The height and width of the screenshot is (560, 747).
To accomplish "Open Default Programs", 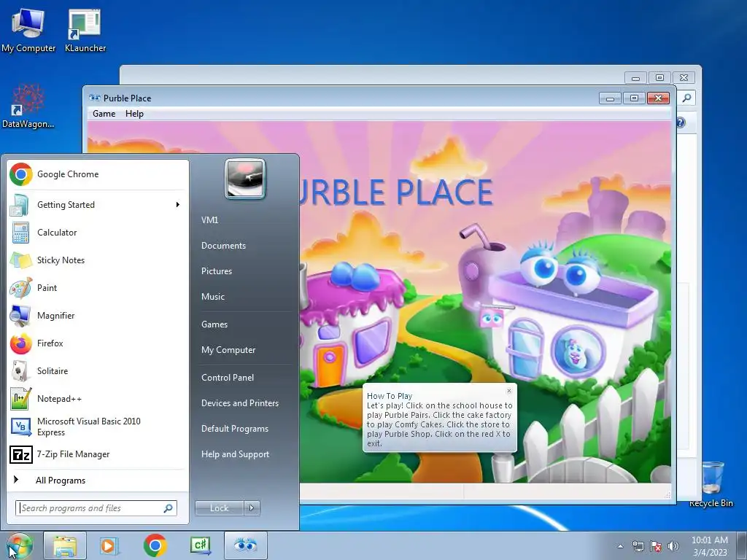I will tap(245, 429).
